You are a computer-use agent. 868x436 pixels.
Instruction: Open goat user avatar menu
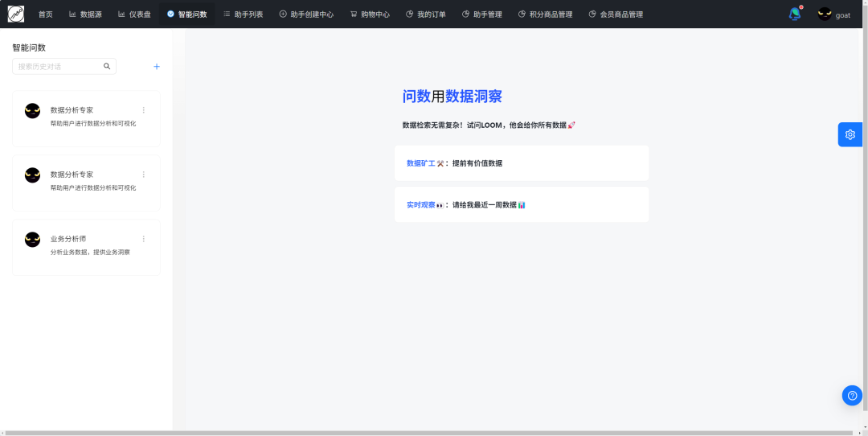(825, 14)
